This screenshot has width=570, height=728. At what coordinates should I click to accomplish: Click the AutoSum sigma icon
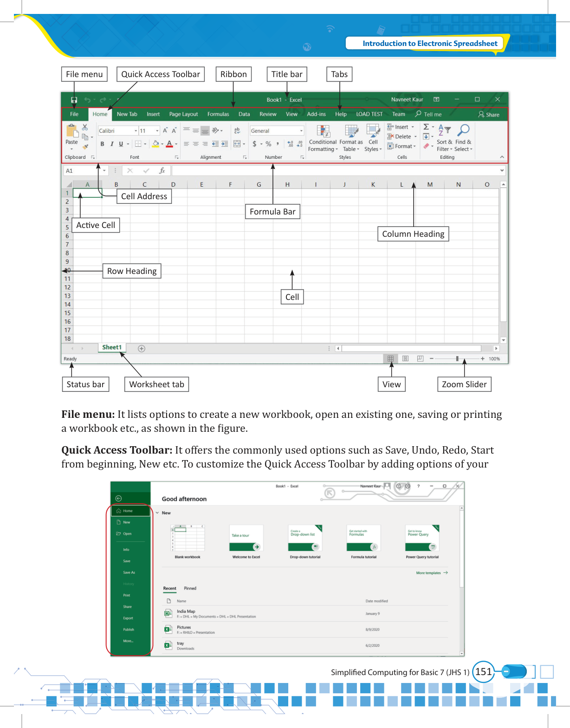click(x=426, y=127)
